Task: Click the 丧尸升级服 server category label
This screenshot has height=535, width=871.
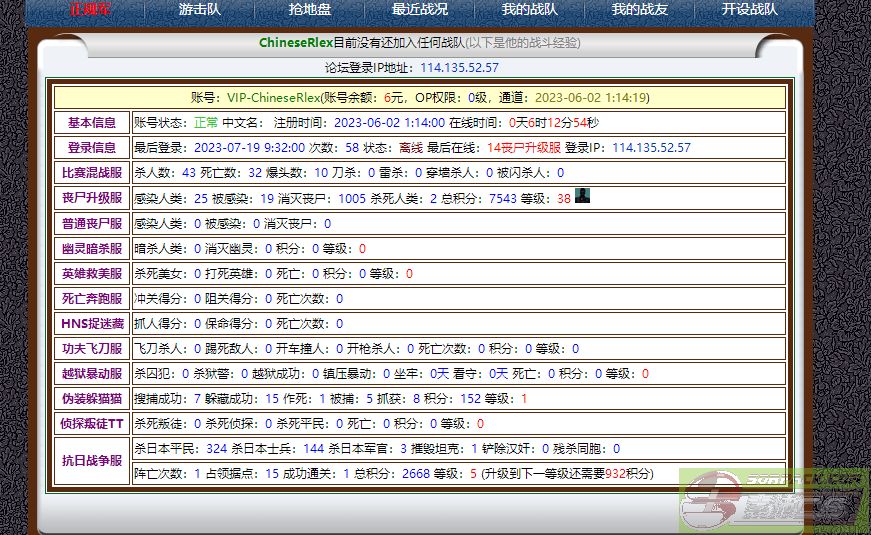Action: [x=92, y=198]
